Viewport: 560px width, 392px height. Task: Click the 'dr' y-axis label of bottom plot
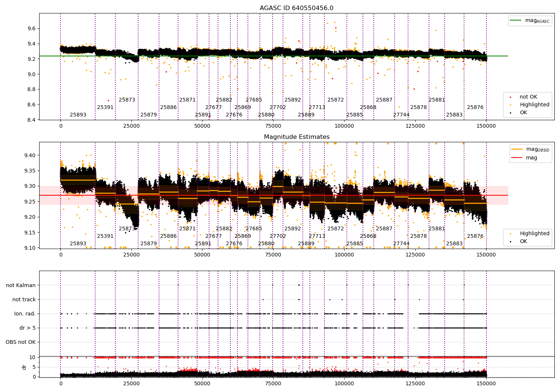pos(24,367)
